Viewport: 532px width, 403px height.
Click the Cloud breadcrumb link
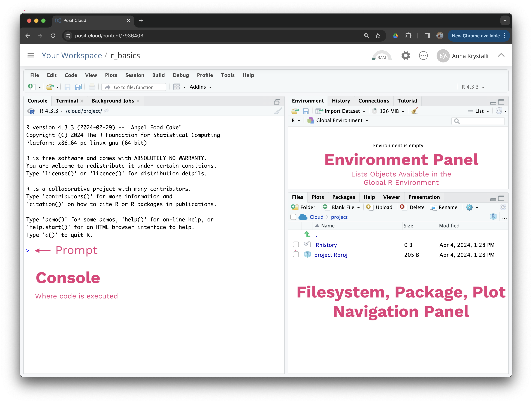tap(316, 217)
